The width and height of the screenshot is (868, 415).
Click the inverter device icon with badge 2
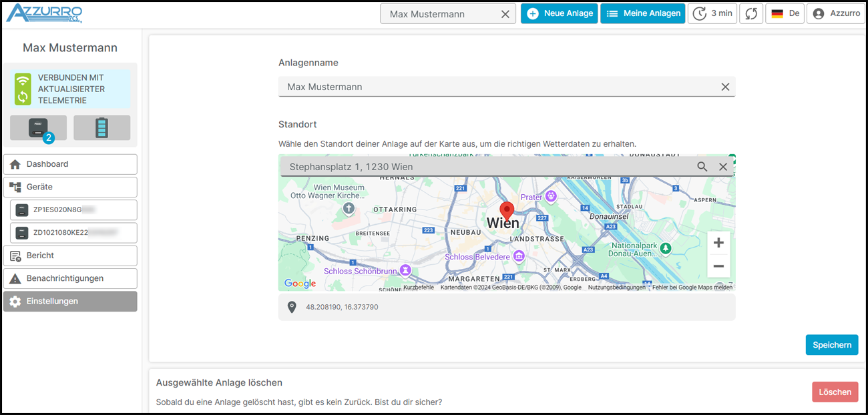38,127
